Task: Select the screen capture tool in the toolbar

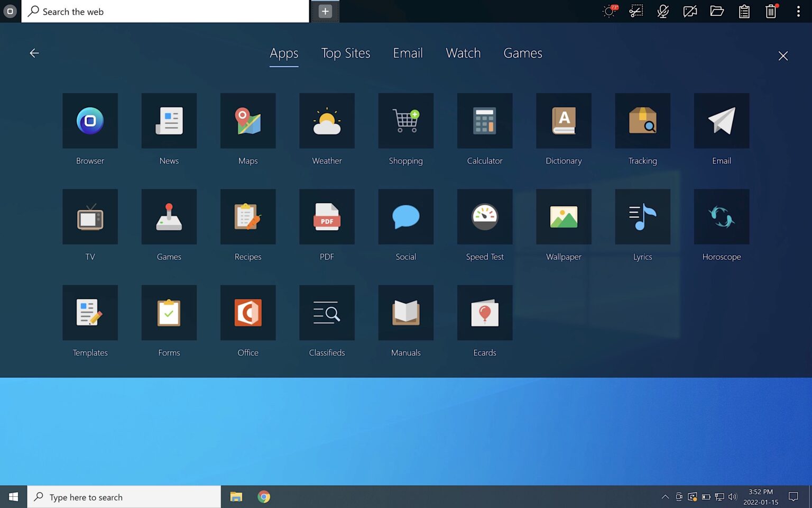Action: [x=635, y=11]
